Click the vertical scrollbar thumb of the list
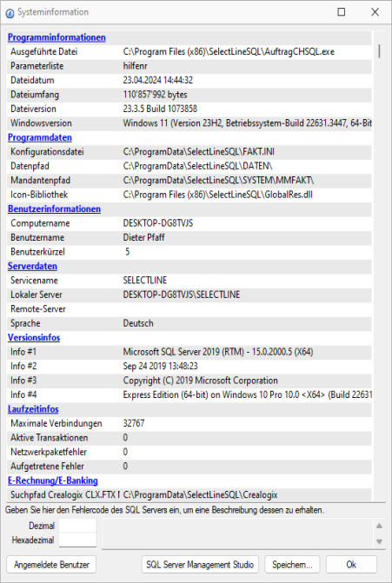The height and width of the screenshot is (583, 392). point(379,51)
